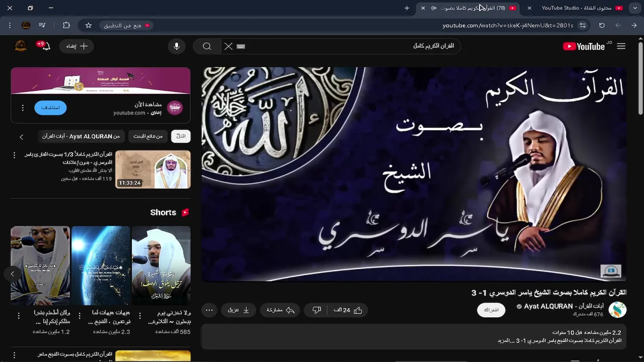Click the magnifier search button
This screenshot has width=644, height=362.
(207, 46)
